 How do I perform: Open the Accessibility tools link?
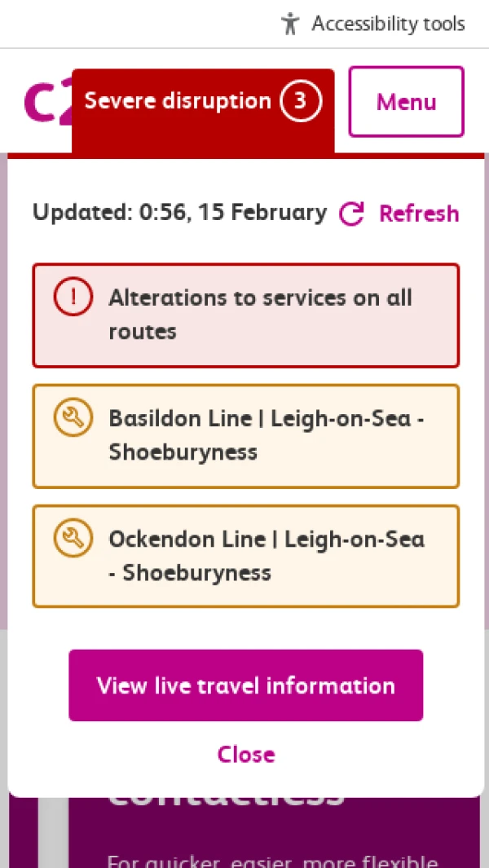(388, 24)
